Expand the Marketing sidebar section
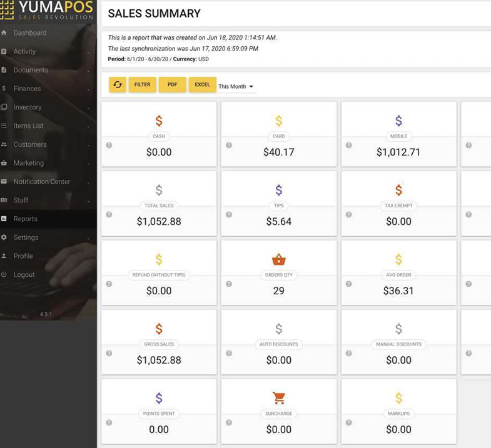This screenshot has height=448, width=491. point(30,163)
